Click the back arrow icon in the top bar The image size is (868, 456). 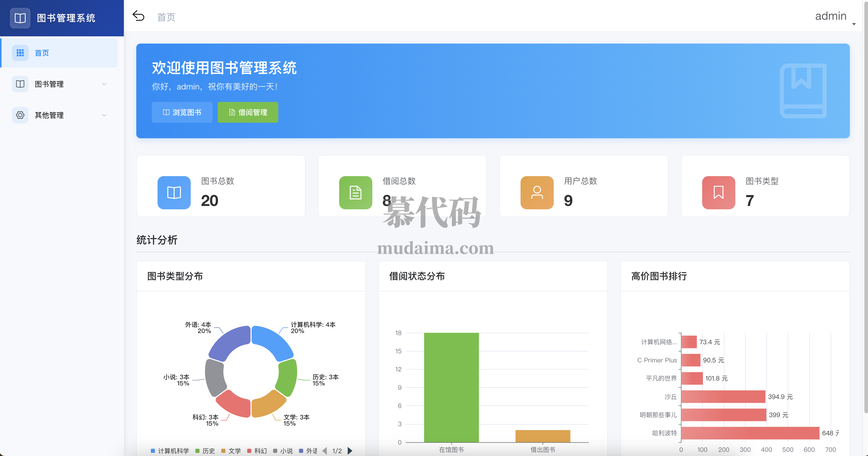[138, 16]
